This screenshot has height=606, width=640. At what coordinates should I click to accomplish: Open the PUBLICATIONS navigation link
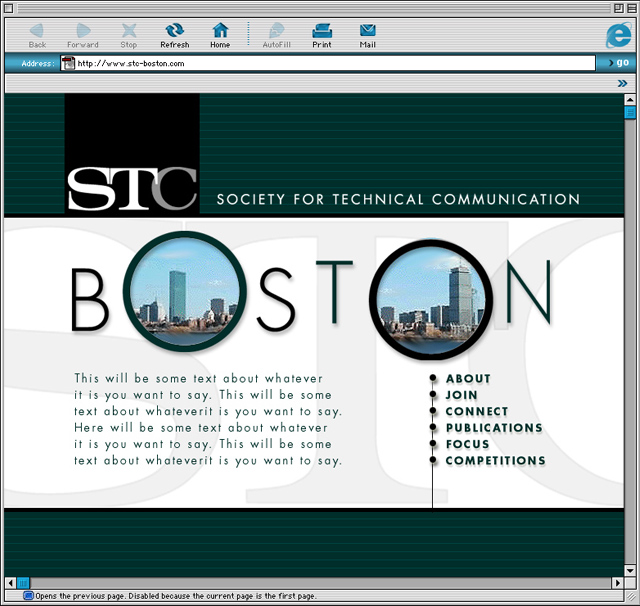click(494, 428)
